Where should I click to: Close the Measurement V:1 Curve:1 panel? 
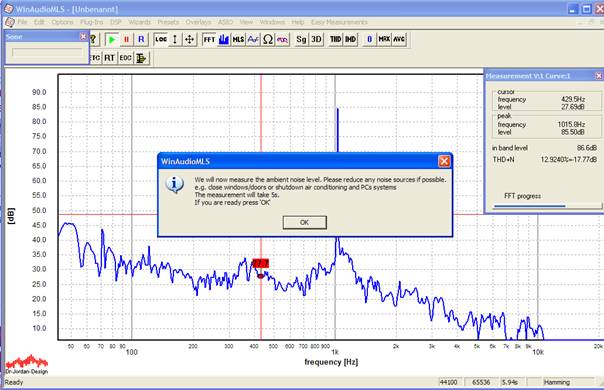(599, 76)
